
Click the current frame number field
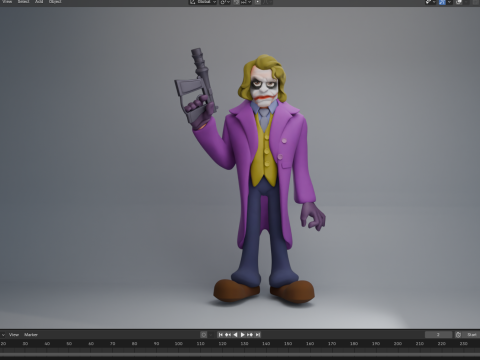tap(438, 334)
